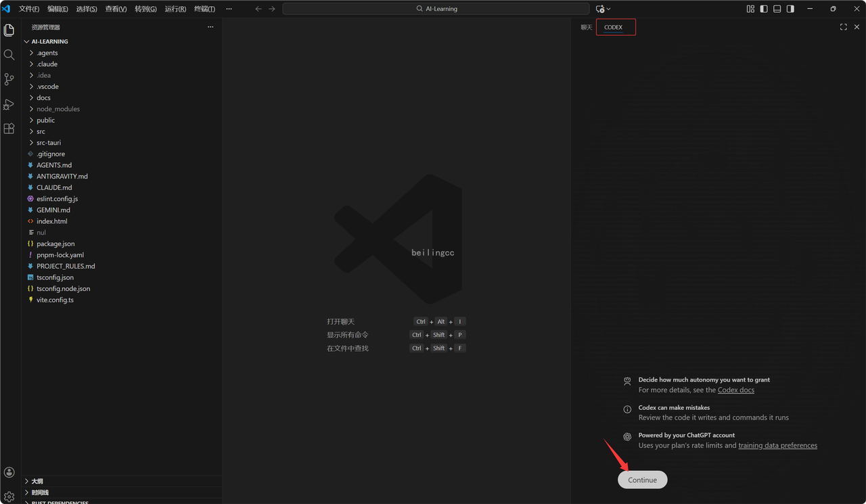Toggle the bottom panel
This screenshot has width=866, height=504.
(x=777, y=9)
